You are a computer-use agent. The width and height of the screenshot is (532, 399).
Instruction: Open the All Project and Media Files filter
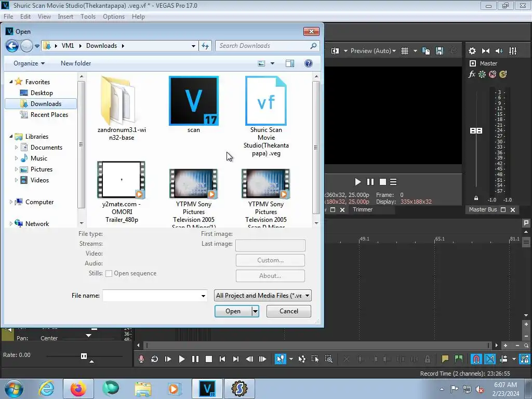262,296
